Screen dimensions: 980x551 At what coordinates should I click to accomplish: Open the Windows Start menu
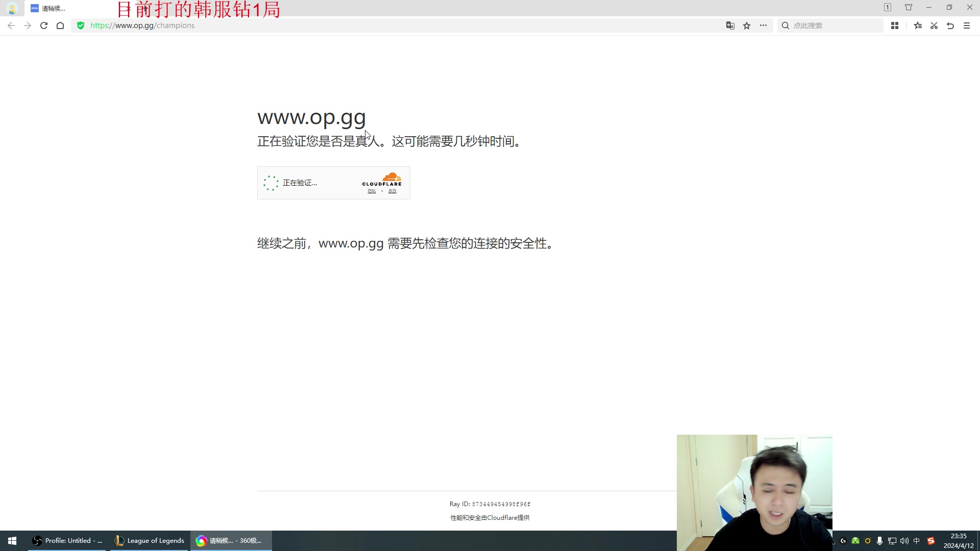pyautogui.click(x=12, y=541)
